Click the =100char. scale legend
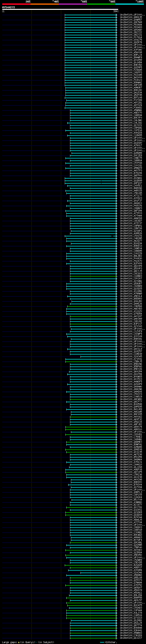Screen dimensions: 146x644 (108, 642)
